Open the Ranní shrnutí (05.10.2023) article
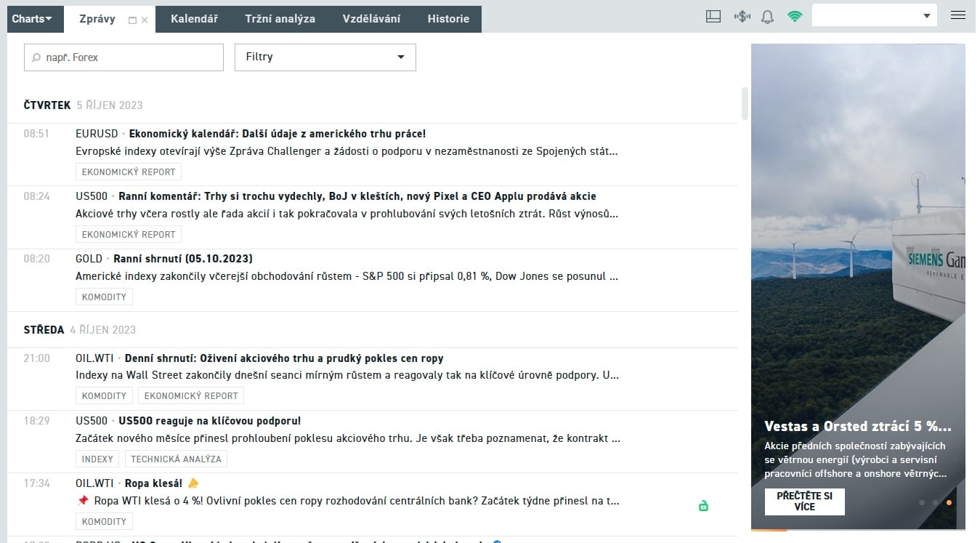This screenshot has width=980, height=543. (x=182, y=258)
